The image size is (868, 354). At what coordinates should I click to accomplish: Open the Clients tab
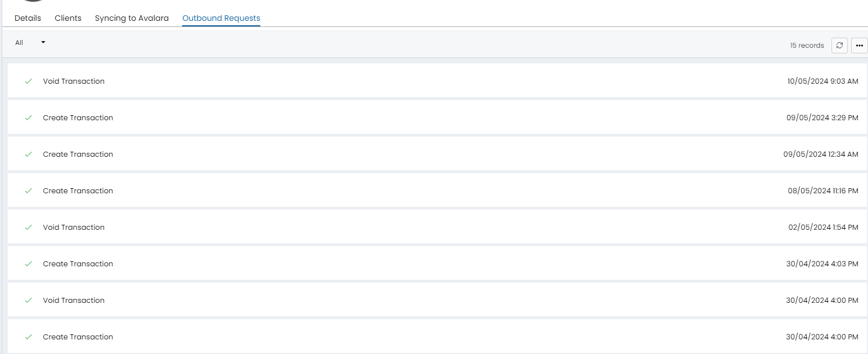coord(68,18)
